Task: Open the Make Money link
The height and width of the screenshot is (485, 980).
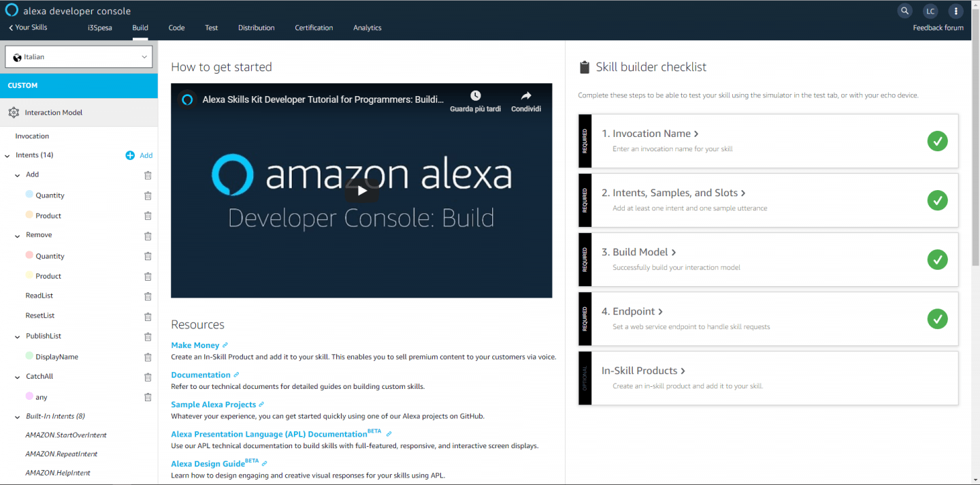Action: [194, 345]
